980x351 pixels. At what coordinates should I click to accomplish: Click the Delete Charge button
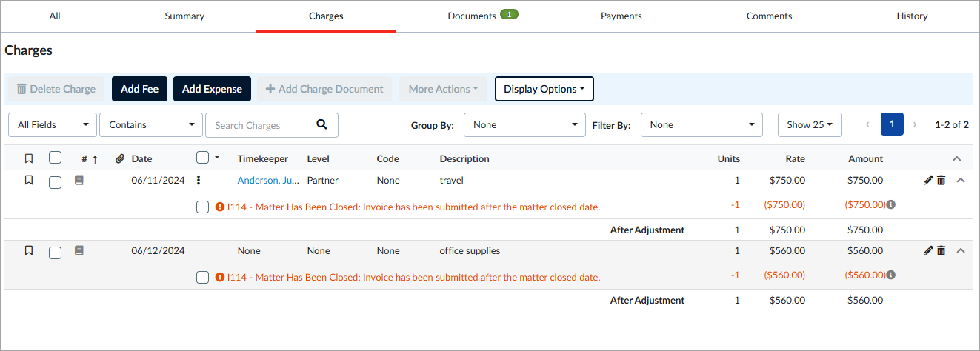(56, 89)
